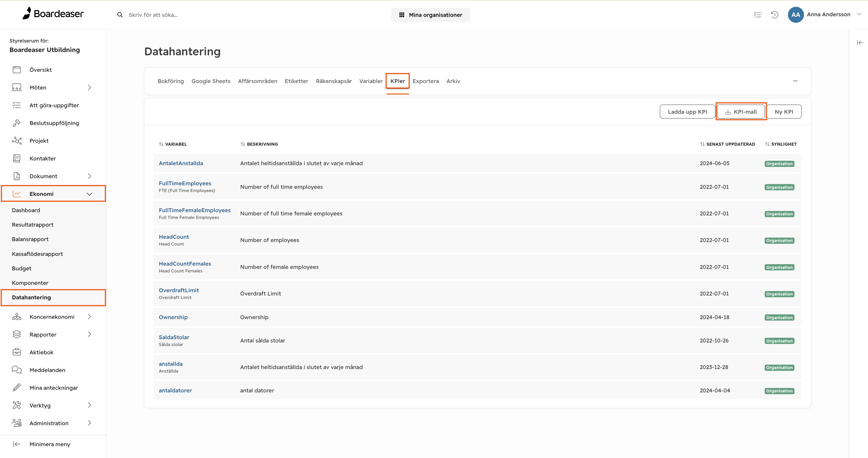The width and height of the screenshot is (868, 458).
Task: Open the antaldatorer KPI link
Action: point(175,391)
